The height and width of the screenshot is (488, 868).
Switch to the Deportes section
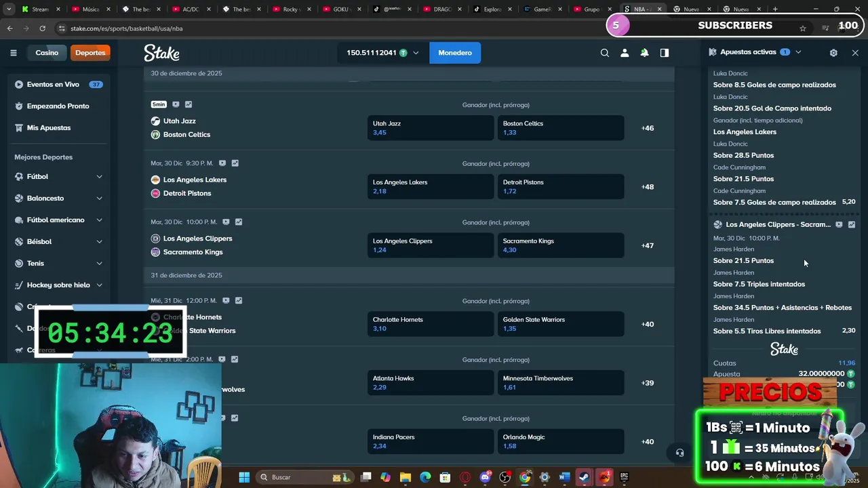[x=90, y=53]
